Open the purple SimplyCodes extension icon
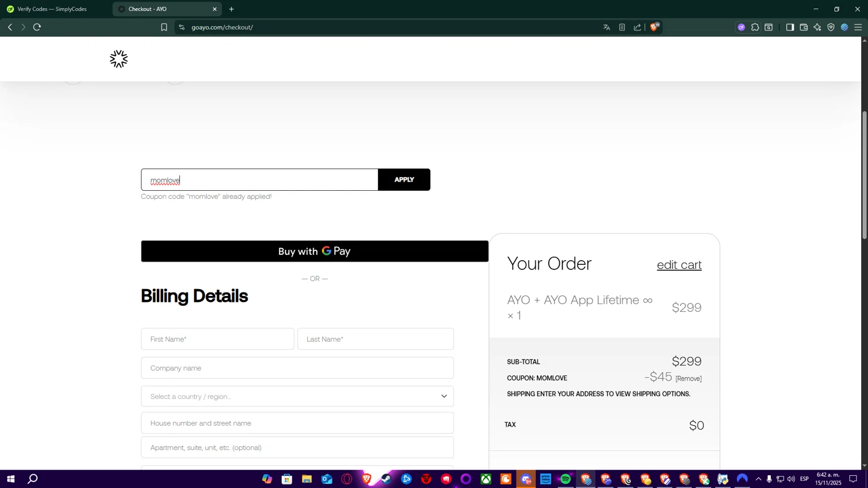Image resolution: width=868 pixels, height=488 pixels. pos(741,27)
